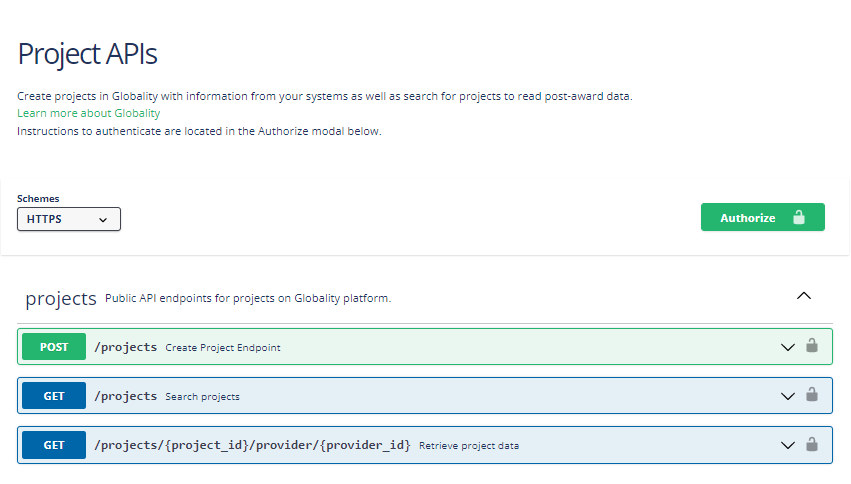This screenshot has width=851, height=484.
Task: Click the green POST method badge
Action: [x=54, y=347]
